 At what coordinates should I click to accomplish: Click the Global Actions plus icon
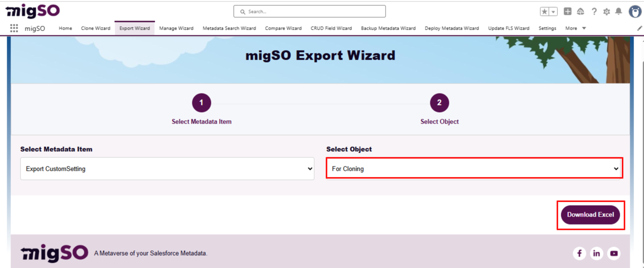point(567,11)
